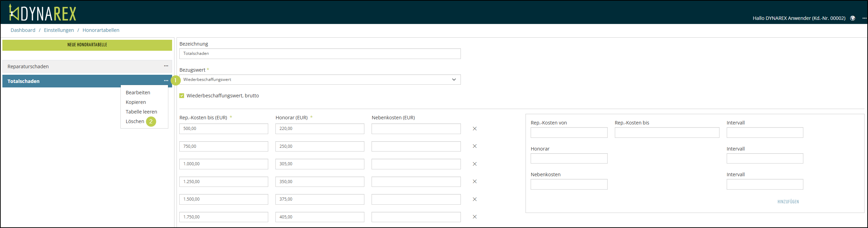The image size is (868, 228).
Task: Select Tabelle leeren menu entry
Action: (141, 112)
